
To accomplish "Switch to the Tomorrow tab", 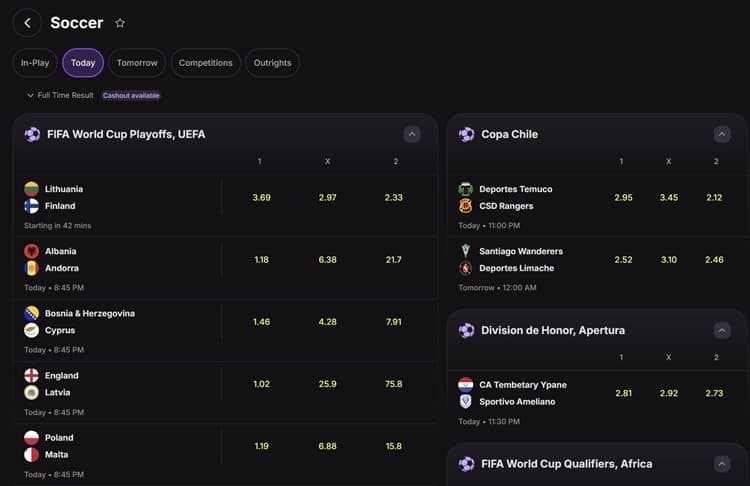I will [x=137, y=63].
